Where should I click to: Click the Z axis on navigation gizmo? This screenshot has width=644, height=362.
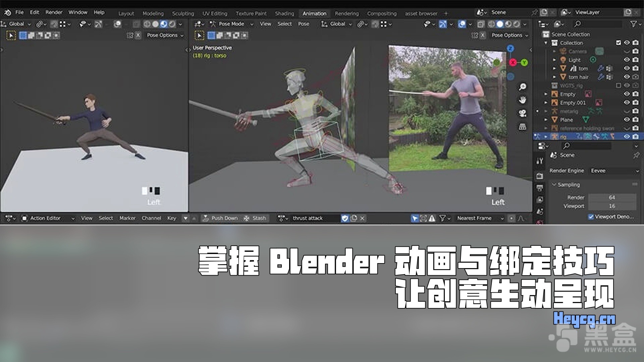511,49
